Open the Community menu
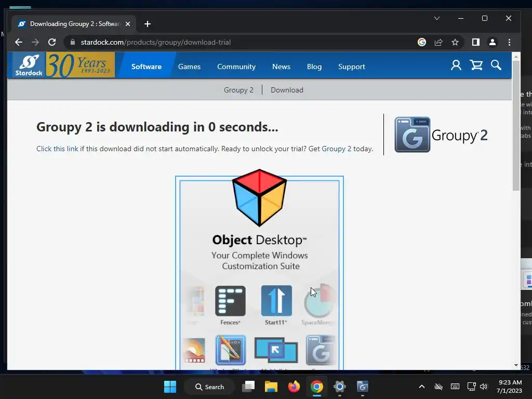This screenshot has width=532, height=399. [x=236, y=66]
